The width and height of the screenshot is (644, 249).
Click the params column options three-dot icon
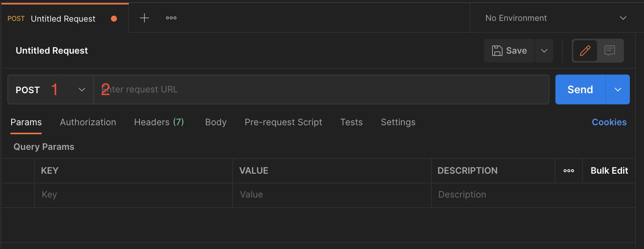tap(568, 171)
